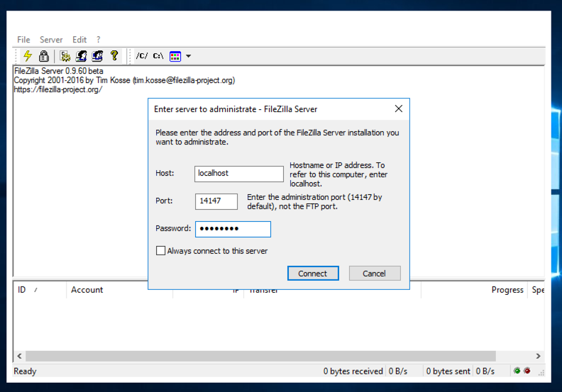
Task: Click the Connect button
Action: pos(313,274)
